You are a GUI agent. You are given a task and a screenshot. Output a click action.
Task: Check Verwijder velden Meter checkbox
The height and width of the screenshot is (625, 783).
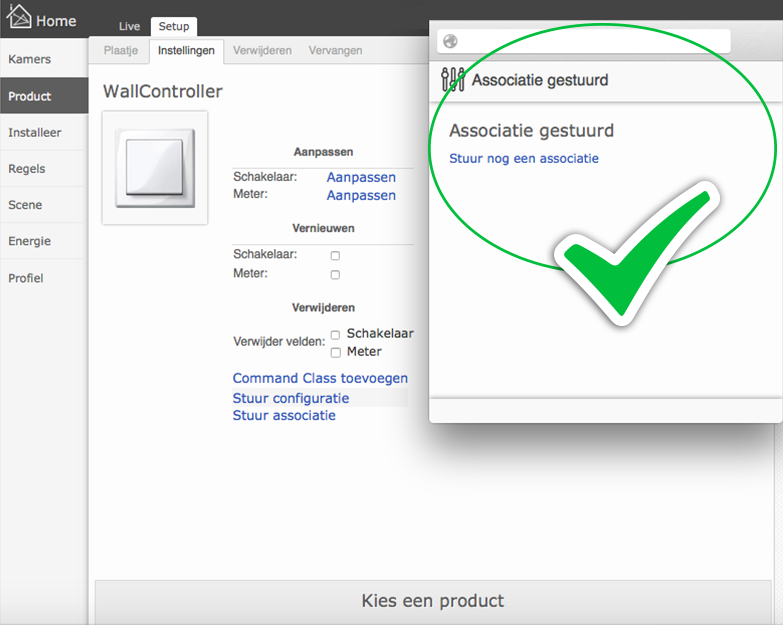336,353
